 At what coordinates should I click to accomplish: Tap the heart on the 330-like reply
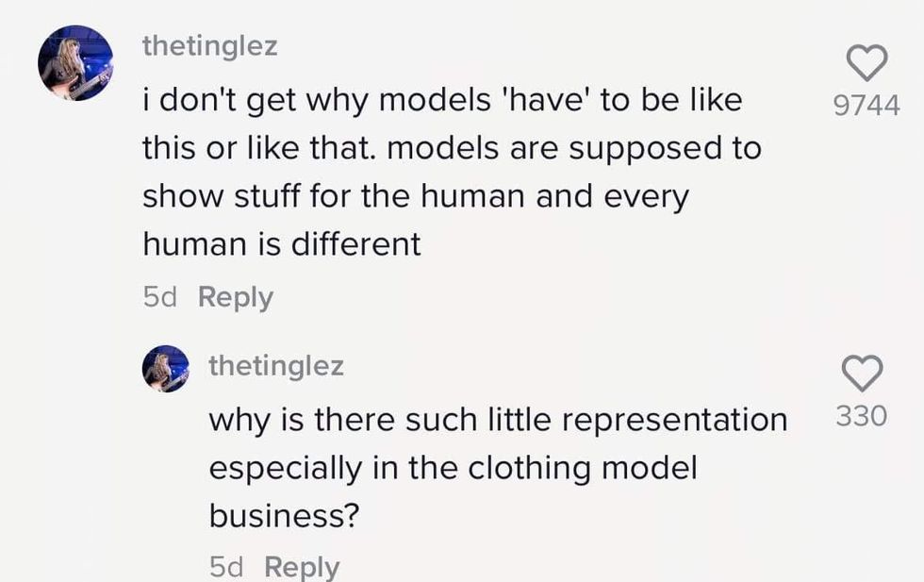pos(862,374)
